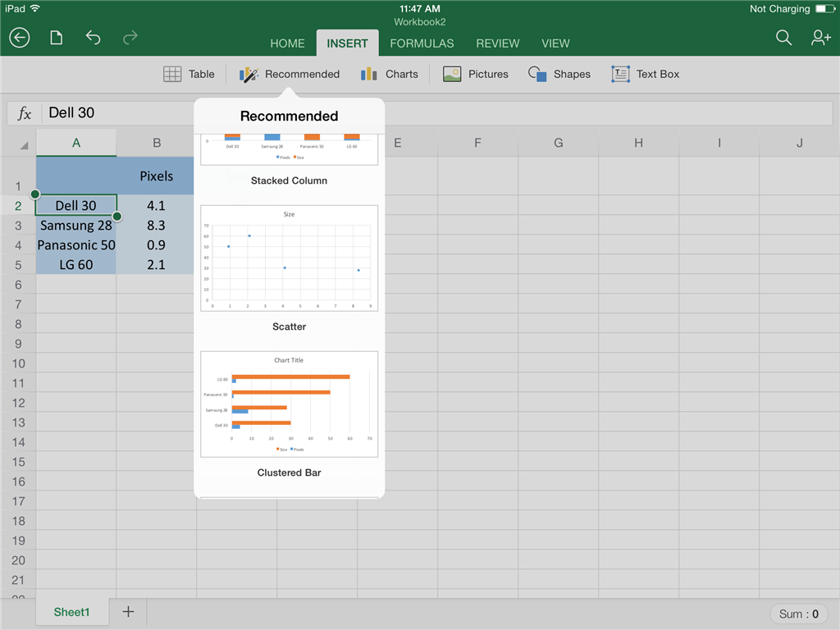Undo the last action
840x630 pixels.
pyautogui.click(x=94, y=38)
